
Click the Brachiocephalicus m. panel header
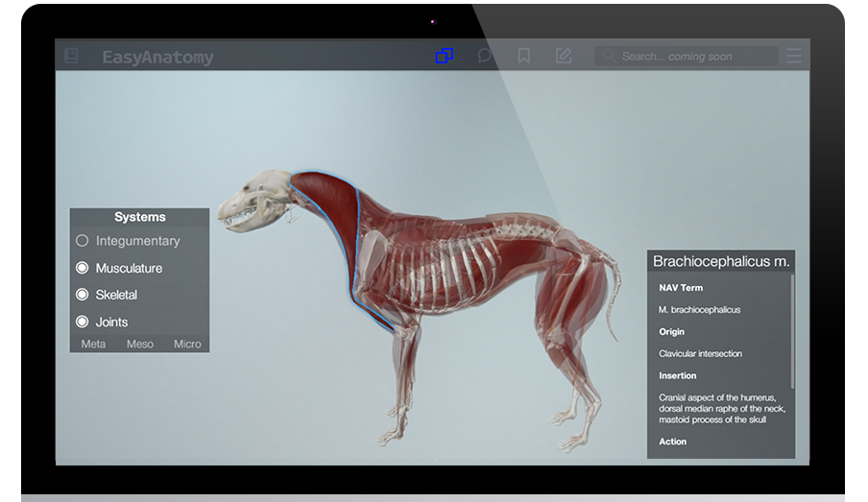[721, 261]
